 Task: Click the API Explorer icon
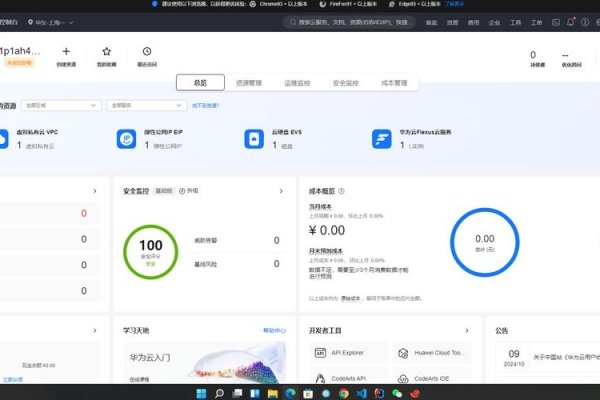[x=320, y=353]
